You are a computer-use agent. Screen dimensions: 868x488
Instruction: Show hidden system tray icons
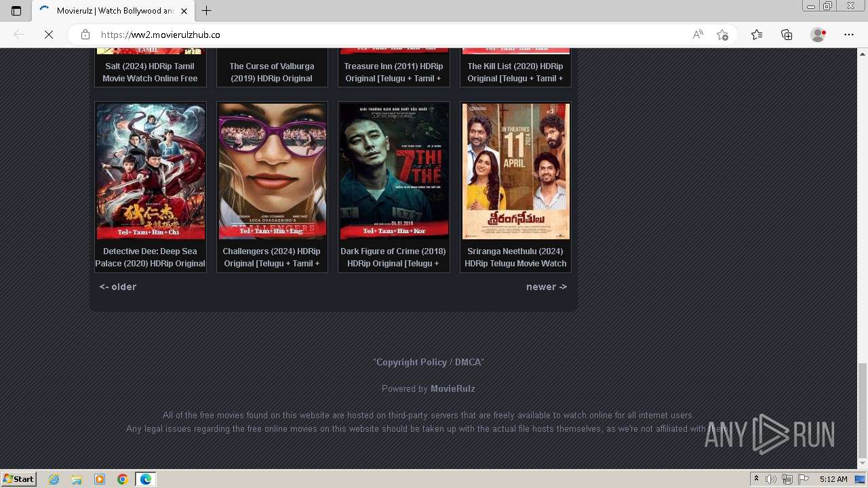(756, 479)
